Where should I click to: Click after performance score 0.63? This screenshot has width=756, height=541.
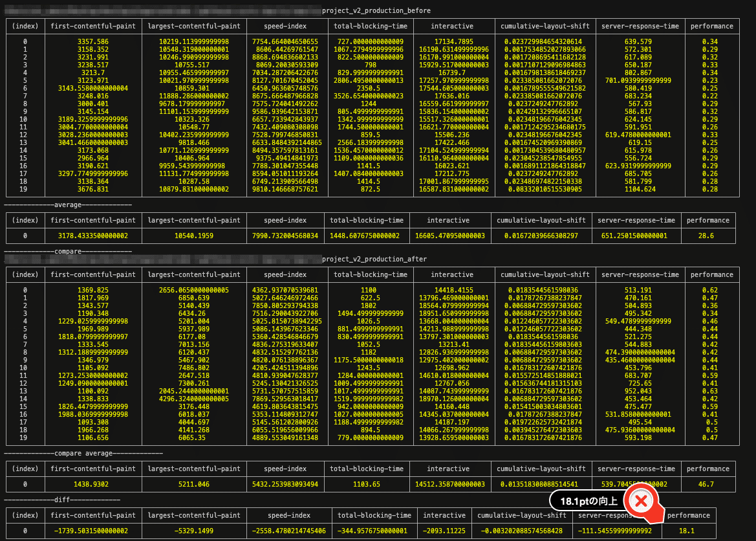[x=709, y=391]
